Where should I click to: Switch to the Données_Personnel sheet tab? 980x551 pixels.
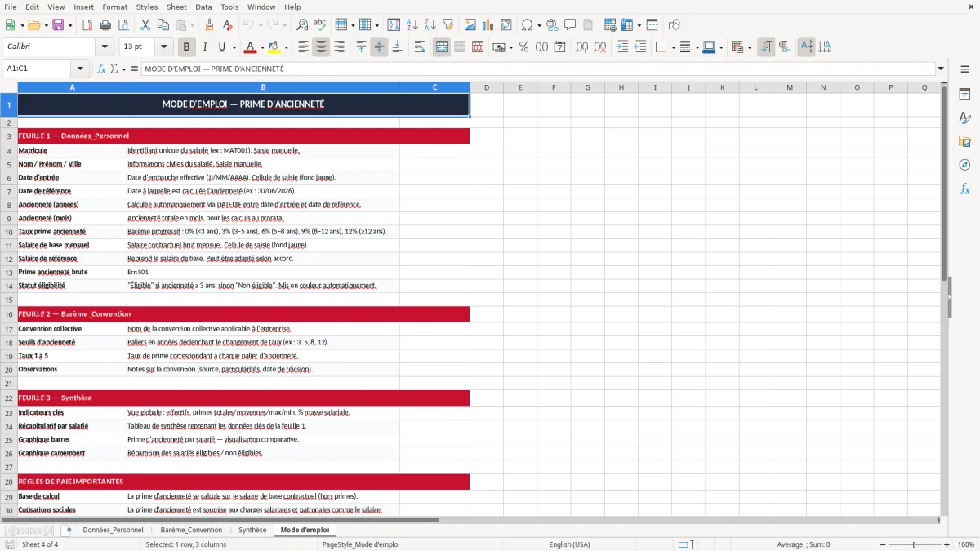pos(113,531)
